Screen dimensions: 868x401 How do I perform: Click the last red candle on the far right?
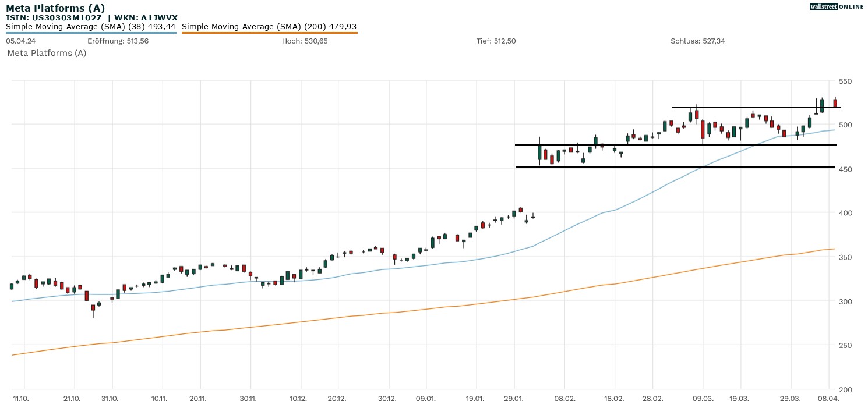click(835, 103)
